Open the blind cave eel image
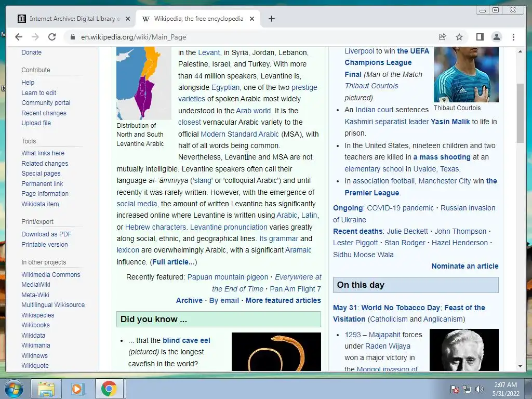The width and height of the screenshot is (532, 399). pos(276,352)
